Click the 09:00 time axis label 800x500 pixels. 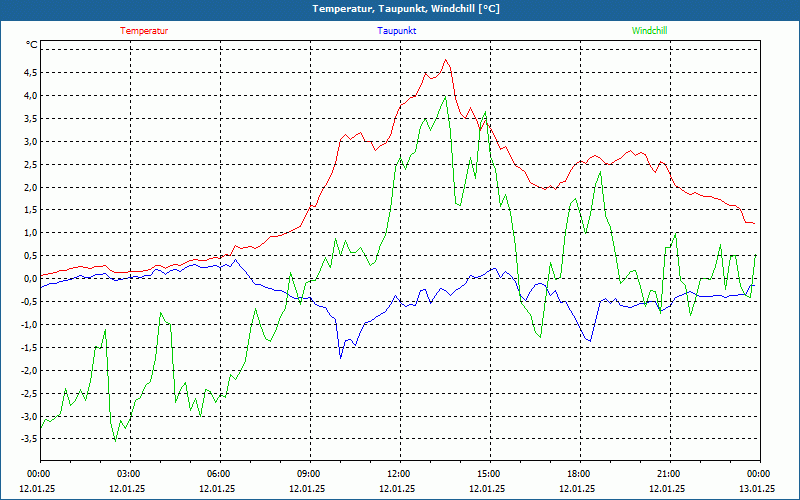(310, 474)
